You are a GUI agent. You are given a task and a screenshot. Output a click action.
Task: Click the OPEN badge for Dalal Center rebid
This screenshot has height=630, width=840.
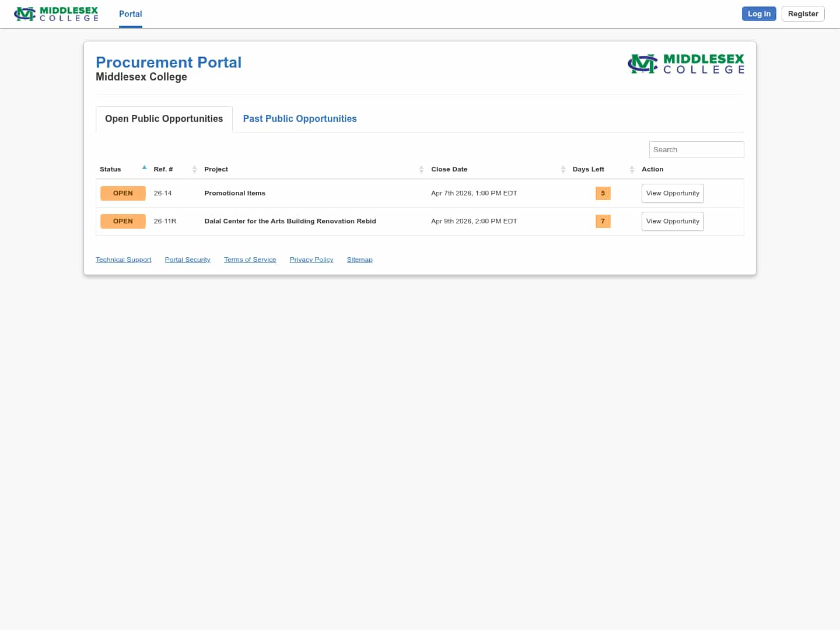(123, 221)
